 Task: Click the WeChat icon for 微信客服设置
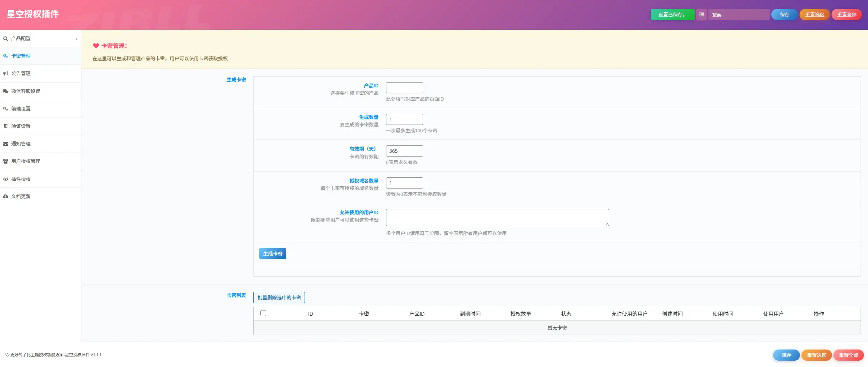pos(6,91)
